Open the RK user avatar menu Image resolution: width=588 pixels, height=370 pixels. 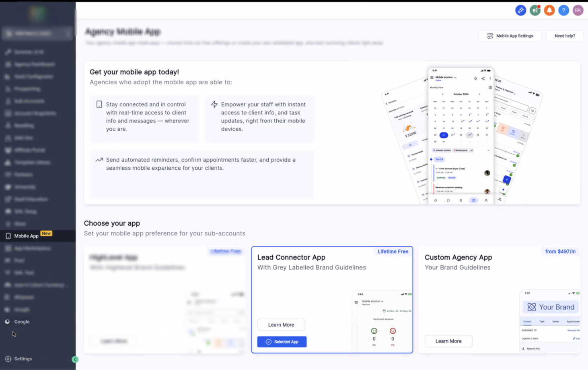[578, 10]
